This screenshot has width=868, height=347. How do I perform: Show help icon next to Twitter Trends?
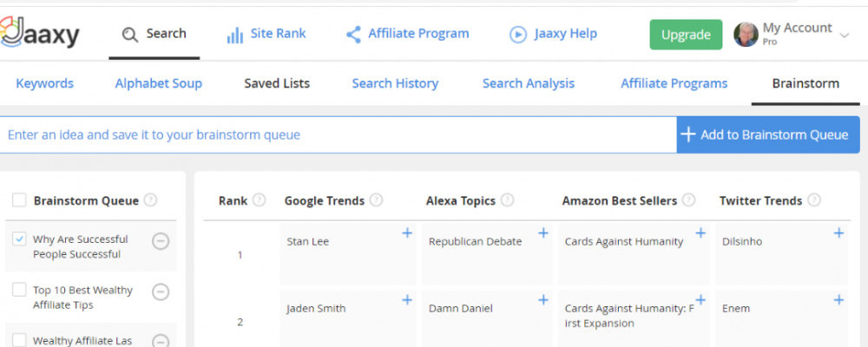tap(814, 200)
